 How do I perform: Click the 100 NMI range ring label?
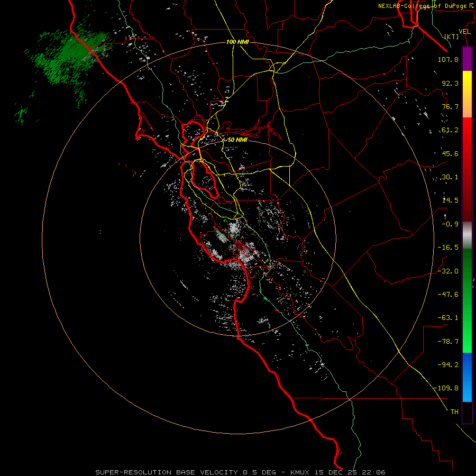(x=237, y=42)
